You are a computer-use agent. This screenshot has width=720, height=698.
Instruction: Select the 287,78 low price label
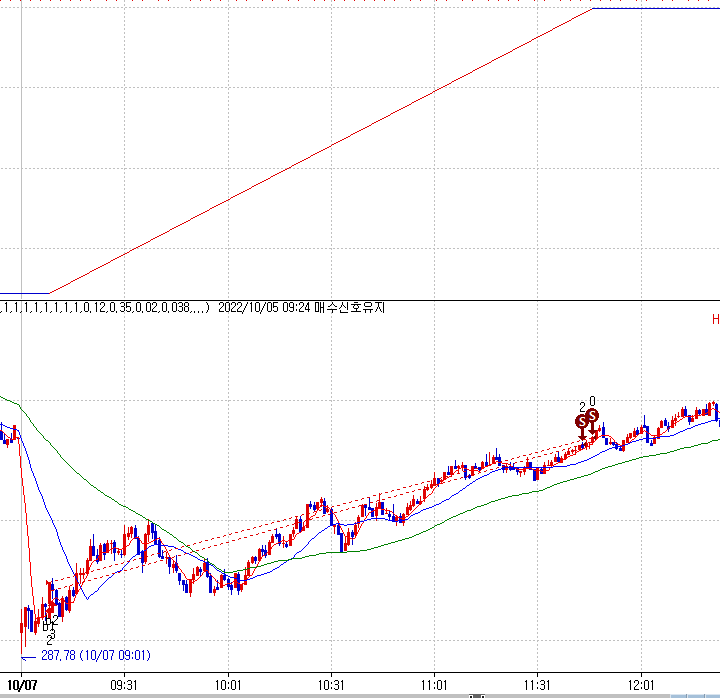coord(94,657)
